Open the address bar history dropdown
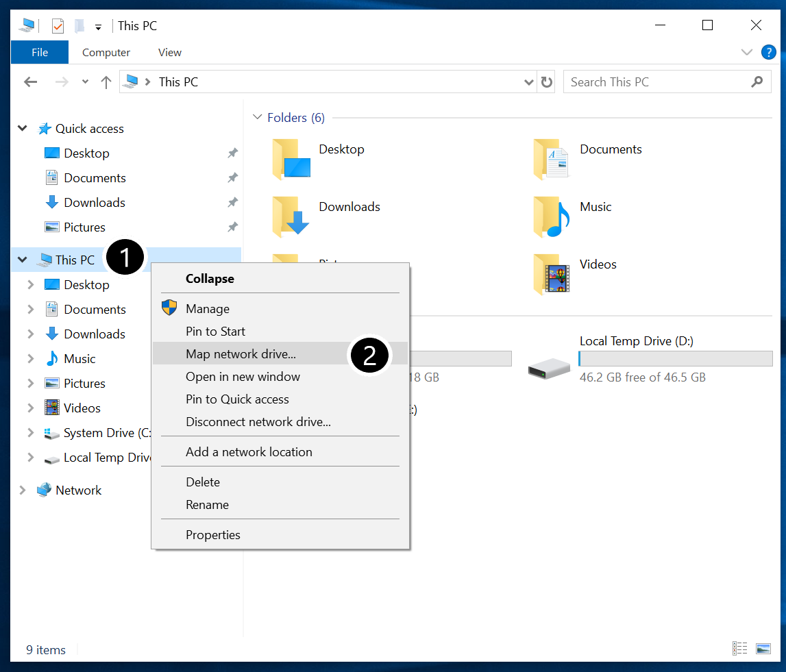786x672 pixels. [528, 82]
